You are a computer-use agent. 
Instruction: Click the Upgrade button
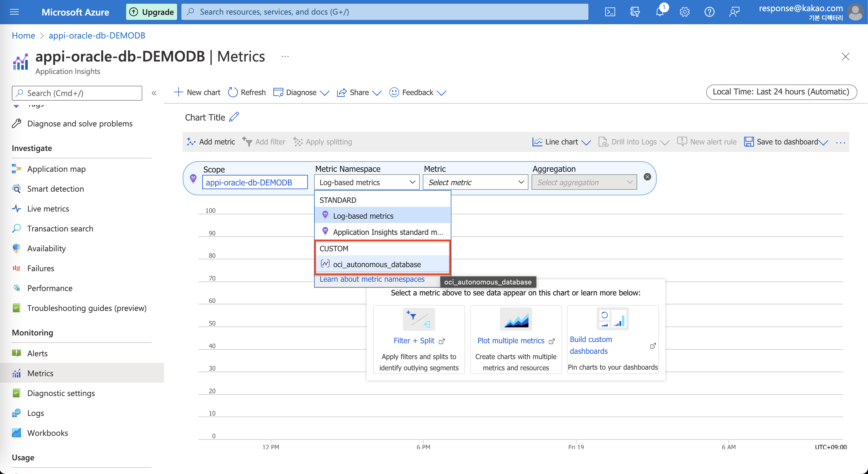coord(151,12)
